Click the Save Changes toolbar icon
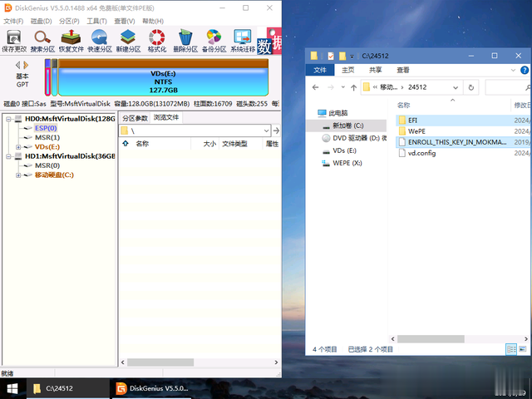The image size is (532, 399). pyautogui.click(x=14, y=41)
